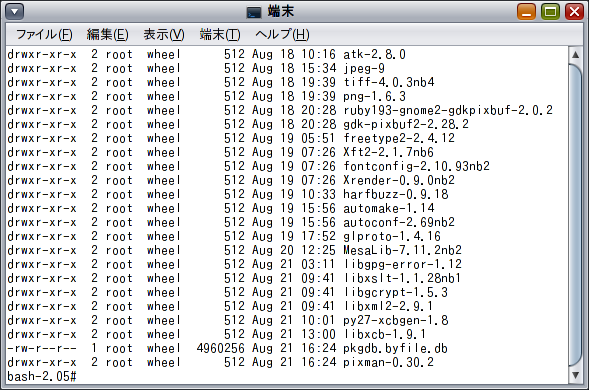
Task: Click the -rw-r--r-- permissions string
Action: (x=42, y=349)
